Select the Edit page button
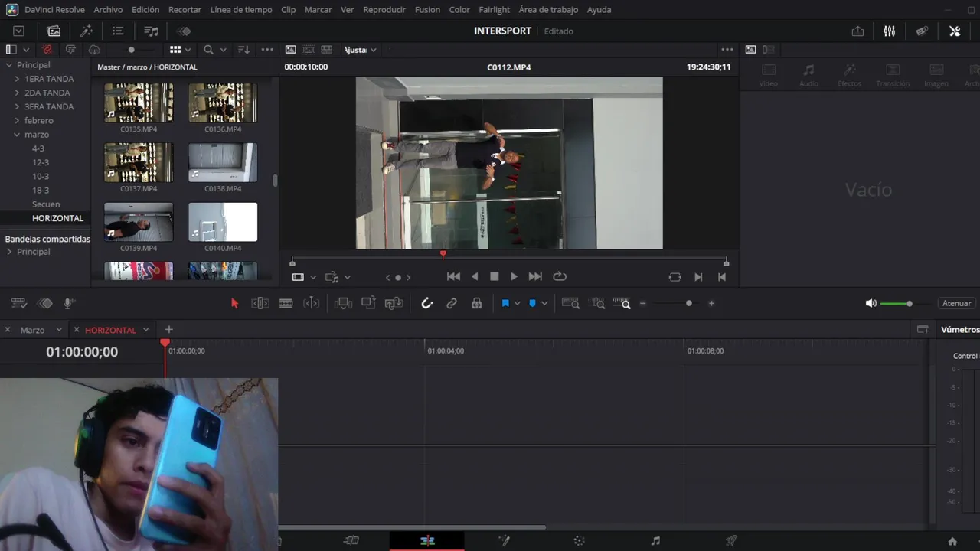 [427, 540]
